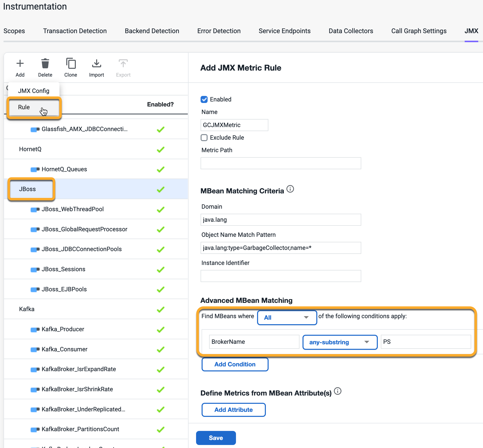
Task: Click the rule icon beside KafkaBroker_IsrShrinkRate
Action: pos(35,389)
